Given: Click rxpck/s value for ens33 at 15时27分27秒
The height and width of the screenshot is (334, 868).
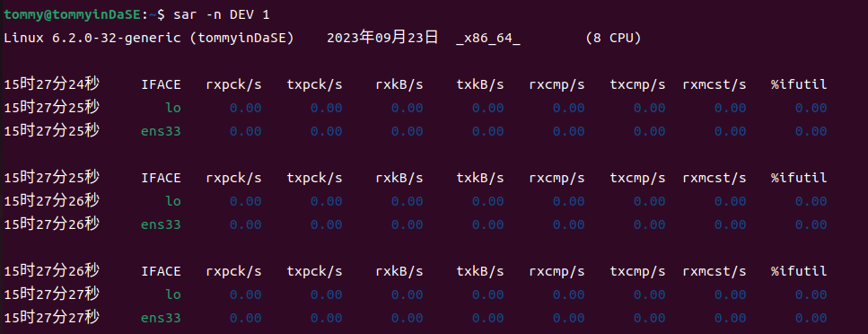Looking at the screenshot, I should click(x=246, y=317).
